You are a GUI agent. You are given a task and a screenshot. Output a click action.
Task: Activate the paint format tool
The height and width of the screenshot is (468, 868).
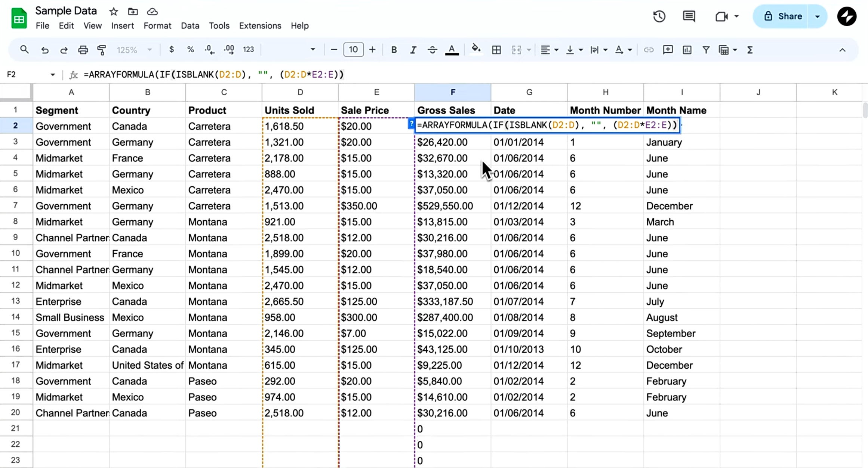[x=102, y=50]
